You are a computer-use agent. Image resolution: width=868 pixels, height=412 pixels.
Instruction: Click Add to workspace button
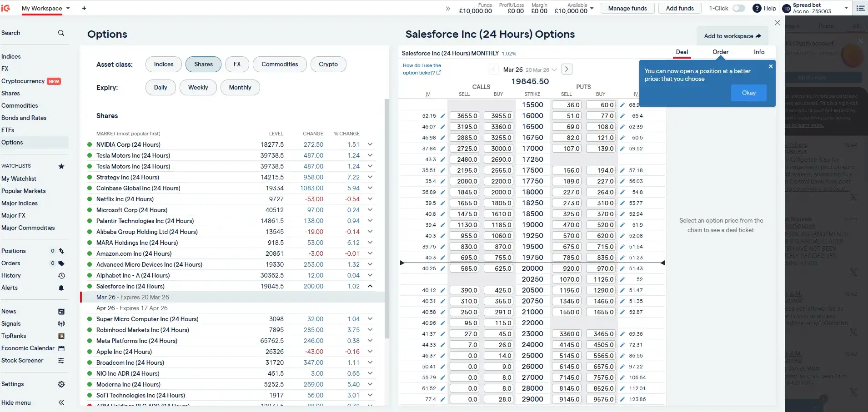[x=733, y=36]
